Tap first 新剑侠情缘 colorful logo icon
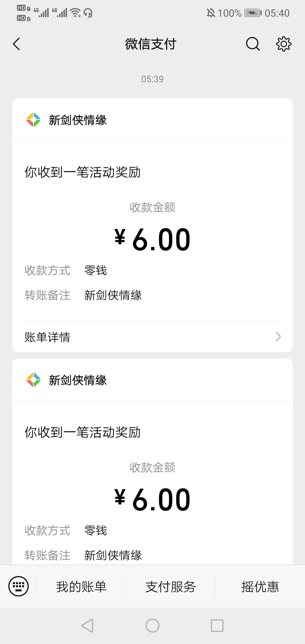The width and height of the screenshot is (305, 644). (33, 120)
